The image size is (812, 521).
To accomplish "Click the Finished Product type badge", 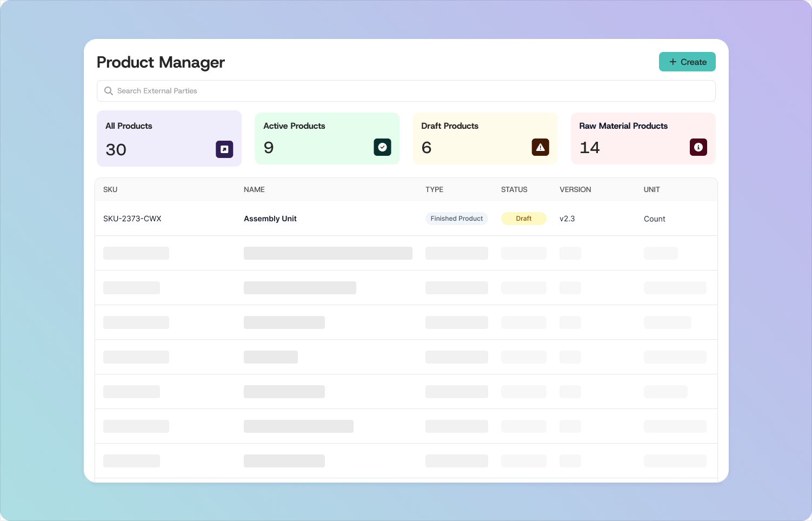I will (x=457, y=219).
